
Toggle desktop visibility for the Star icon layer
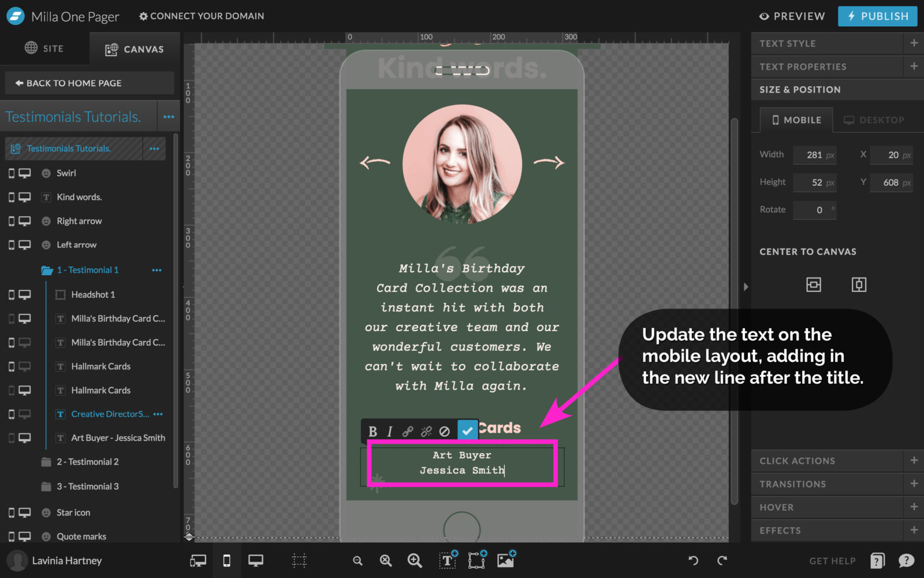pyautogui.click(x=24, y=512)
